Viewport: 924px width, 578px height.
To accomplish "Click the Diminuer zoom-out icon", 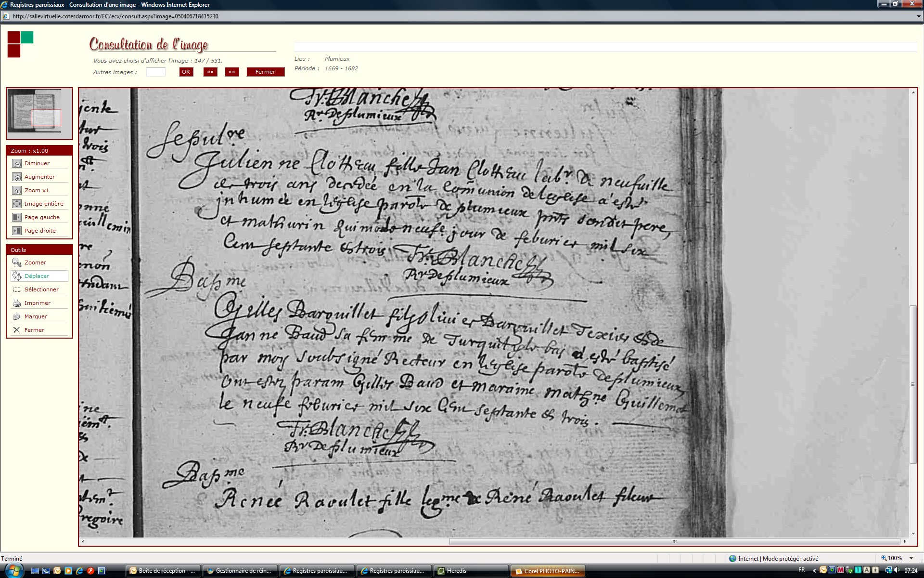I will (17, 164).
